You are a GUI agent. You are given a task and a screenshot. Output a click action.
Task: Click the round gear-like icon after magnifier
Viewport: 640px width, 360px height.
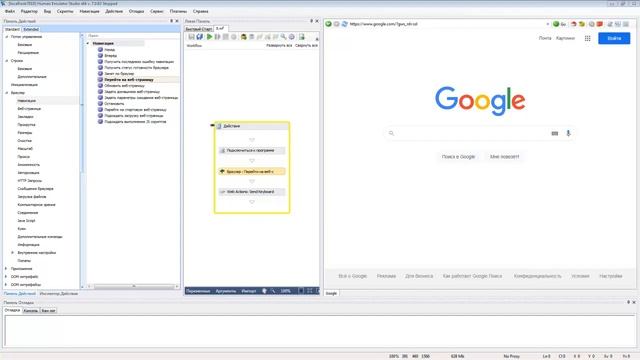point(291,37)
